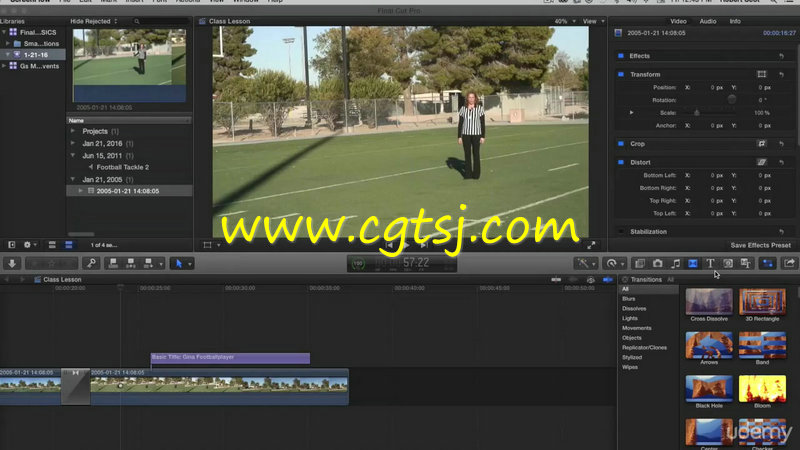Expand the Projects group
The width and height of the screenshot is (800, 450).
coord(73,131)
